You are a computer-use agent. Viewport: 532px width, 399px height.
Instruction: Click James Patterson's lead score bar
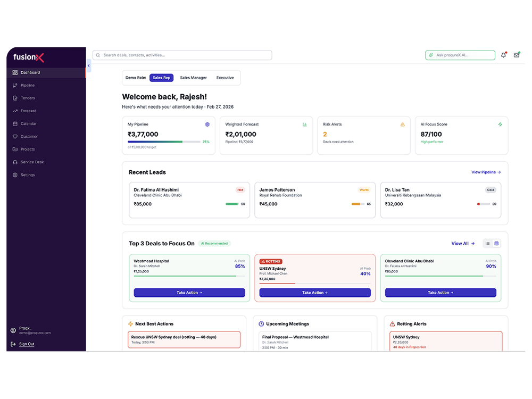point(358,204)
